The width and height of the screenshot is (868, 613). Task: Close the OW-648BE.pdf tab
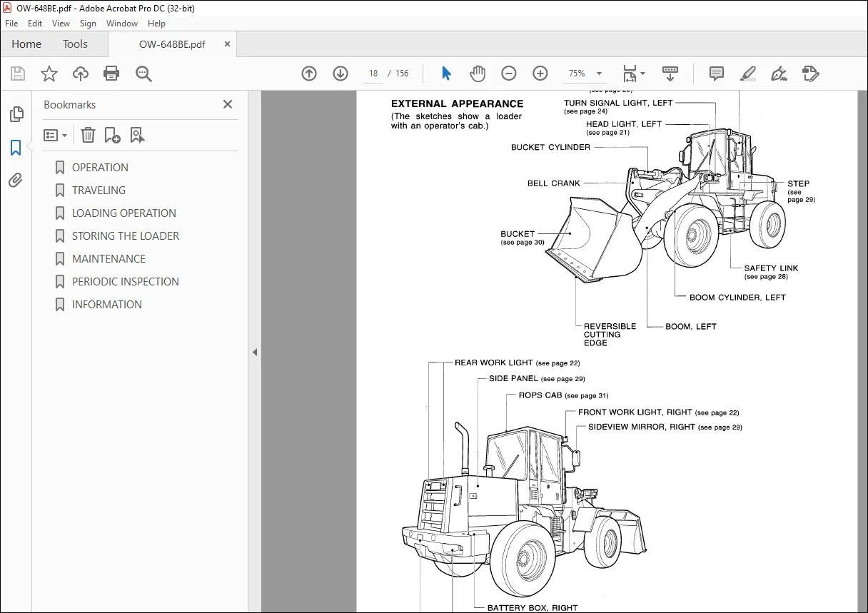(x=227, y=44)
